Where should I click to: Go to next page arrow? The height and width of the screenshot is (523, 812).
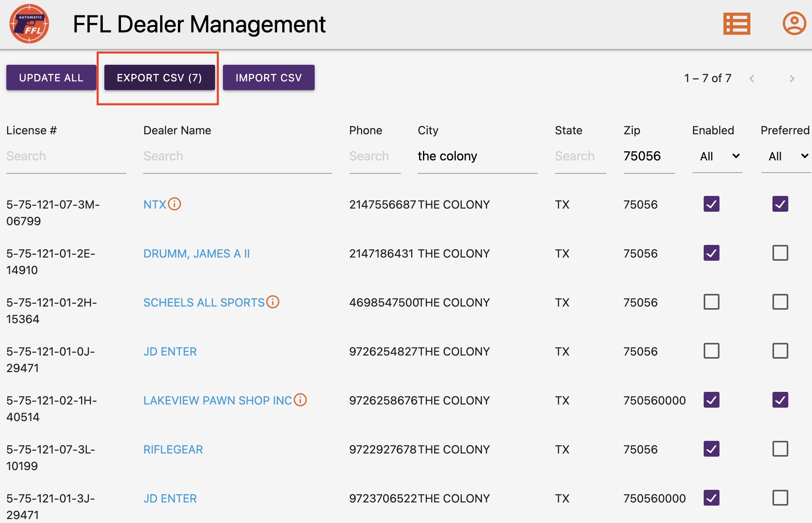(791, 79)
